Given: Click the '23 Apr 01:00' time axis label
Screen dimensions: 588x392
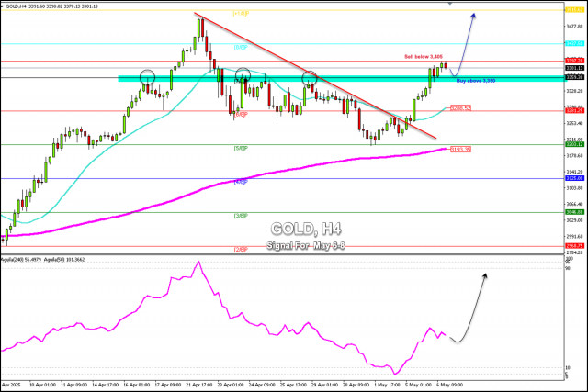Looking at the screenshot, I should coord(231,385).
